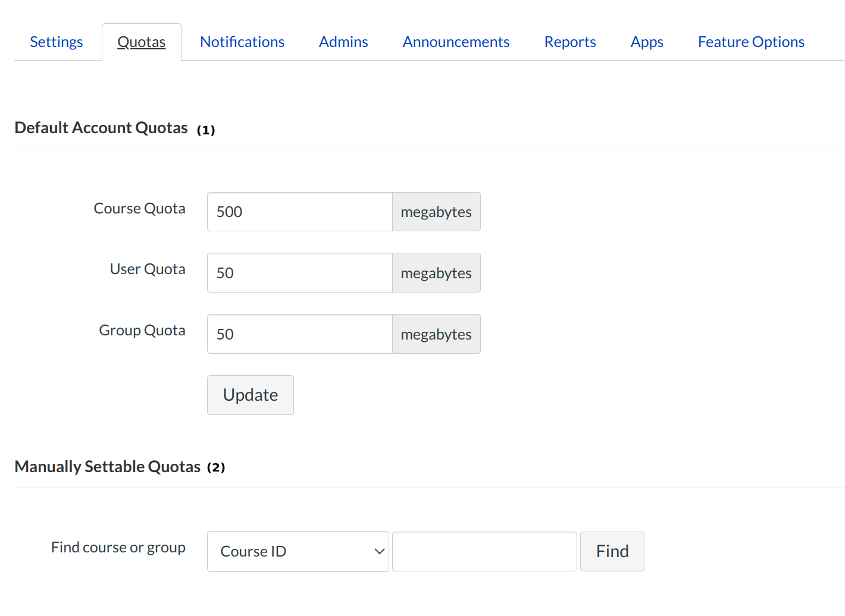Switch to the Apps tab

point(647,42)
